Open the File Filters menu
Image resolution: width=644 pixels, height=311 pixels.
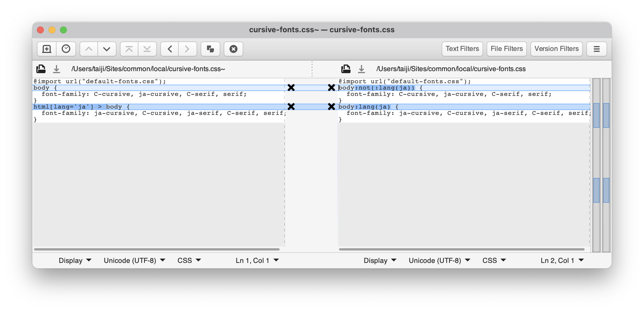506,49
